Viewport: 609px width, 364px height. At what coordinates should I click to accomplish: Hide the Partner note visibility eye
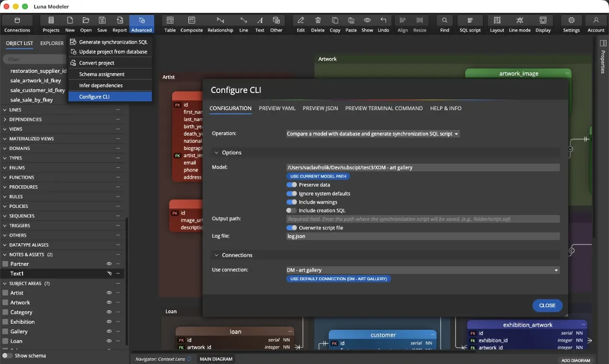tap(109, 264)
